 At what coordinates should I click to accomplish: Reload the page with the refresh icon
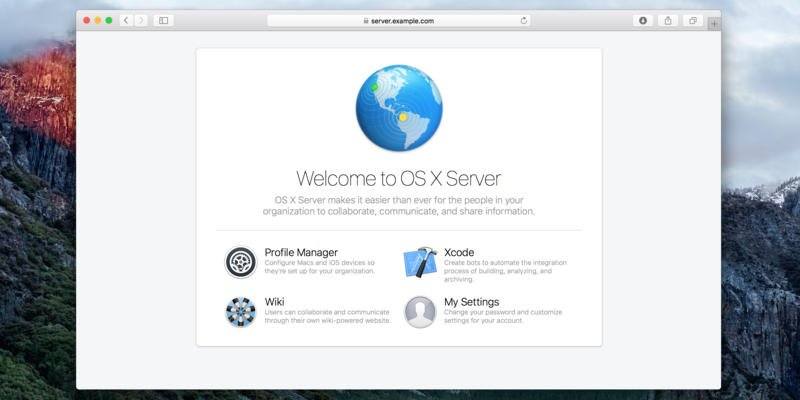tap(523, 21)
